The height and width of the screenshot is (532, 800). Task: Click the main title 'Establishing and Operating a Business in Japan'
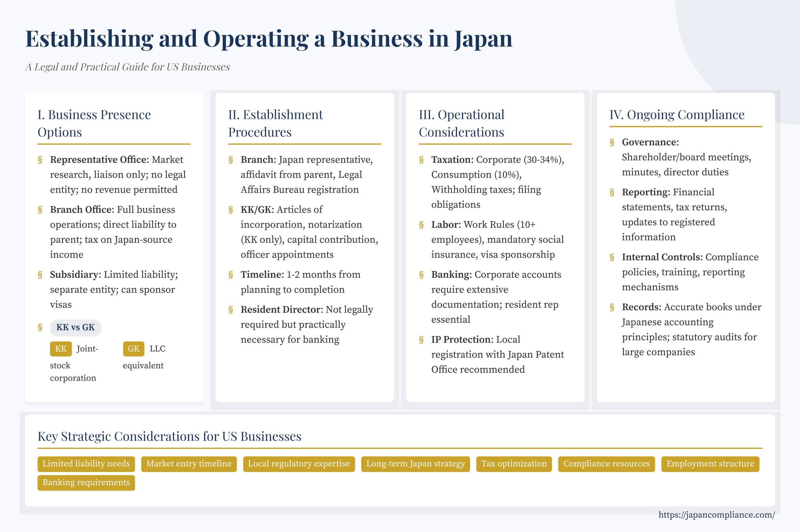(x=269, y=39)
